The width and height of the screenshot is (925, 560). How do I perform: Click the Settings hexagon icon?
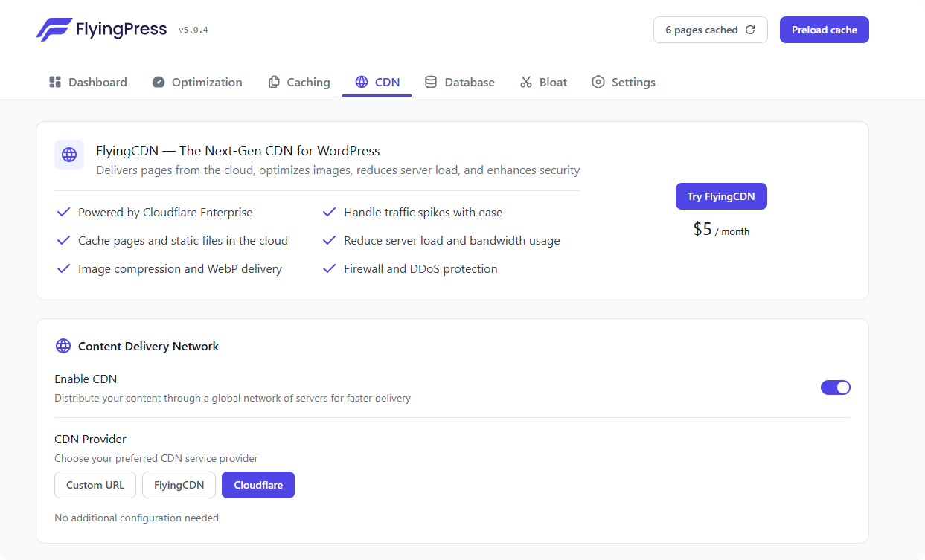[x=598, y=82]
